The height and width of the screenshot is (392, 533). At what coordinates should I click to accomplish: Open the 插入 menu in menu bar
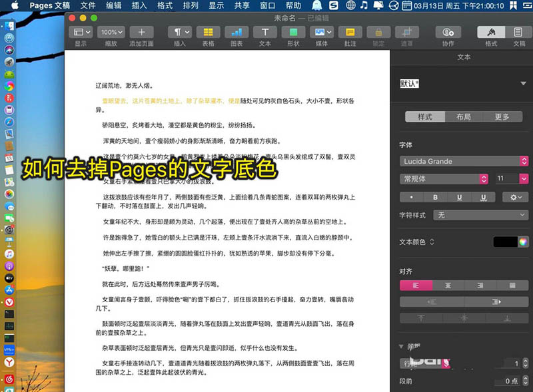pos(139,5)
